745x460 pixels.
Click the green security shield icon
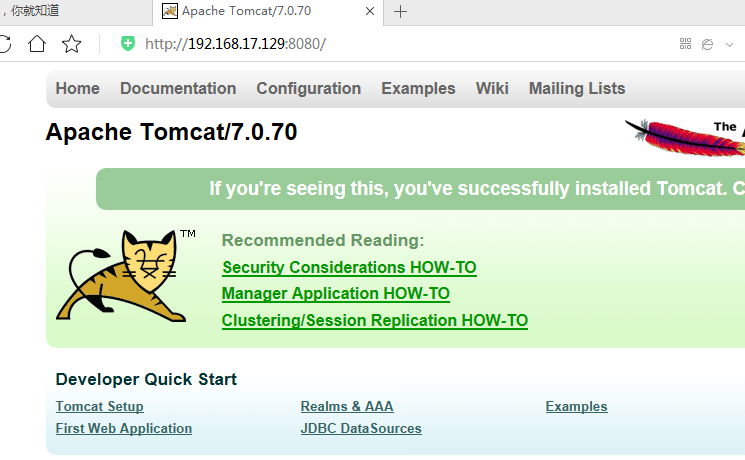click(127, 44)
